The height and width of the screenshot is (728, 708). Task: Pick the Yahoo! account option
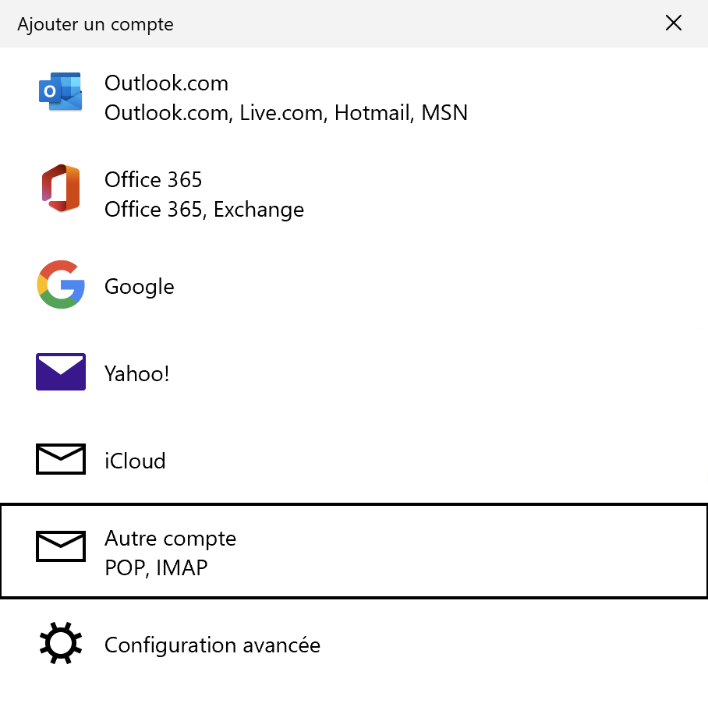point(136,374)
